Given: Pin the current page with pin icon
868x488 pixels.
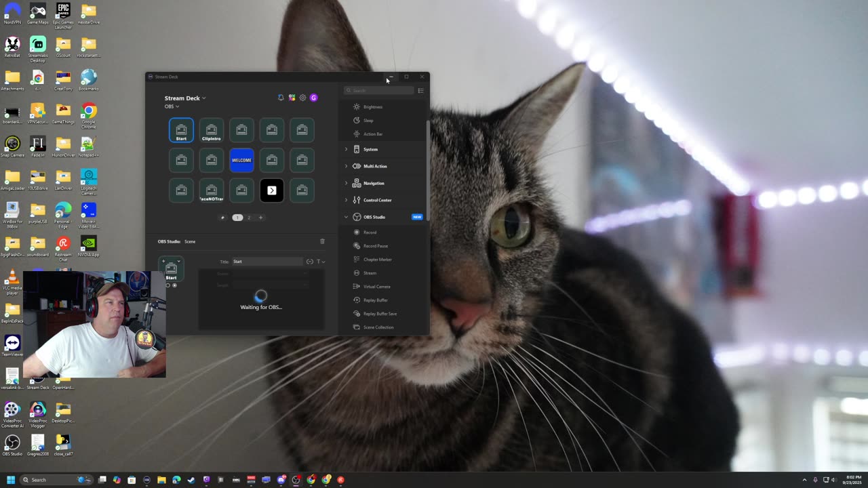Looking at the screenshot, I should pyautogui.click(x=222, y=218).
